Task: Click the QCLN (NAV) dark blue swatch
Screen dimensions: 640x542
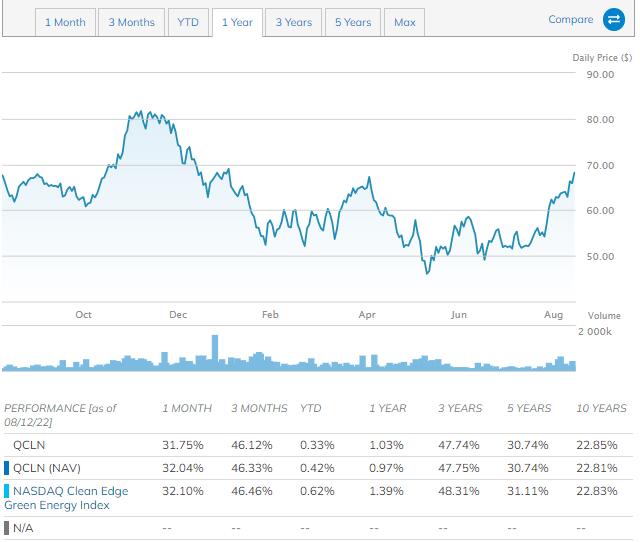Action: pyautogui.click(x=7, y=466)
